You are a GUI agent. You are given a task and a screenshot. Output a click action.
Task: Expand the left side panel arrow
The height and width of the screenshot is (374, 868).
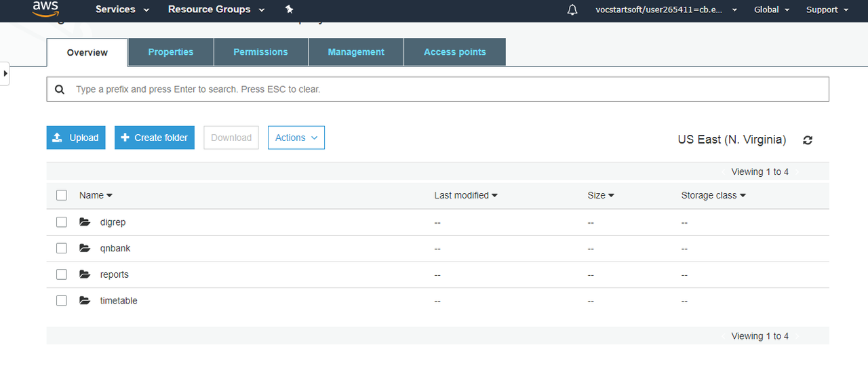(x=5, y=73)
